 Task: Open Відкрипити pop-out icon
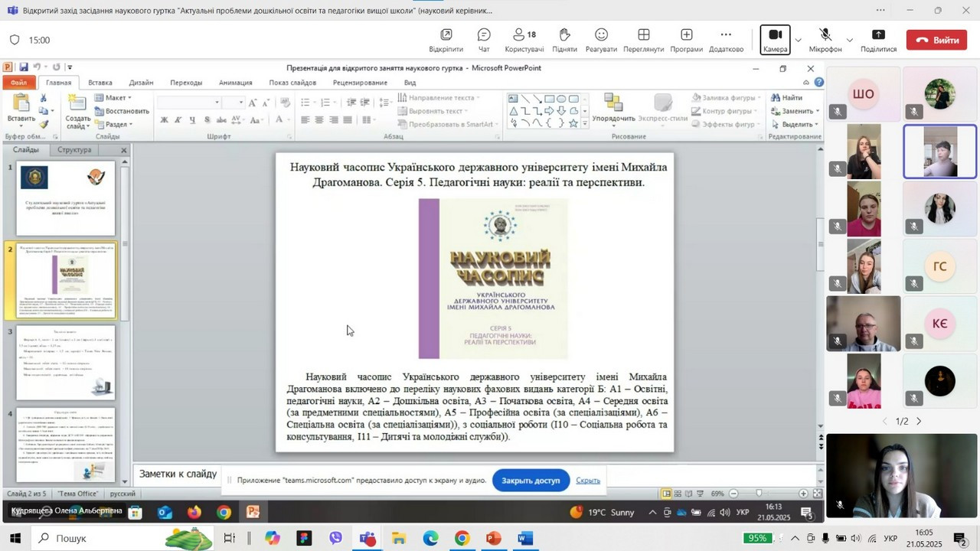click(446, 40)
